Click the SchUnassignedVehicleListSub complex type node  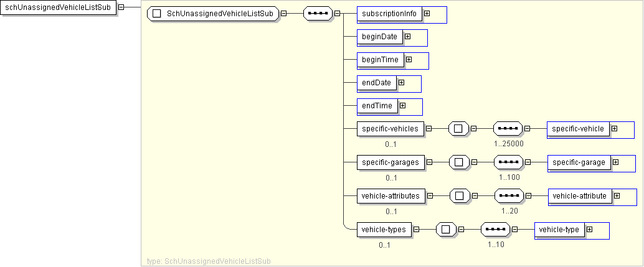(212, 14)
